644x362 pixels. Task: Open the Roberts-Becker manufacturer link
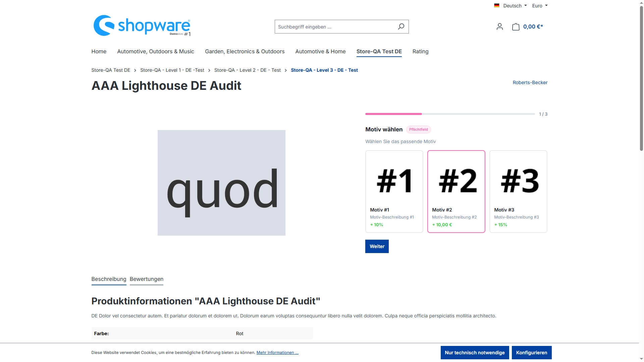click(530, 82)
